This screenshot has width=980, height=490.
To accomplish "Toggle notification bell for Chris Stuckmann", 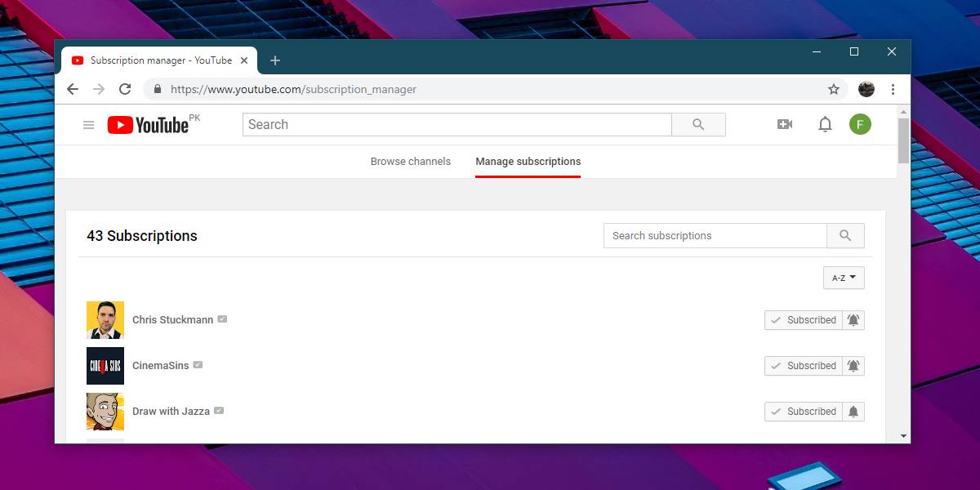I will pyautogui.click(x=853, y=320).
